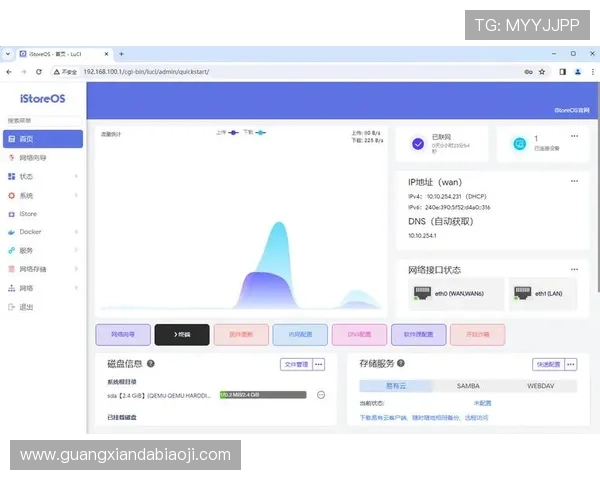Image resolution: width=600 pixels, height=480 pixels.
Task: Click the 网络向导 quick action button
Action: pyautogui.click(x=123, y=335)
